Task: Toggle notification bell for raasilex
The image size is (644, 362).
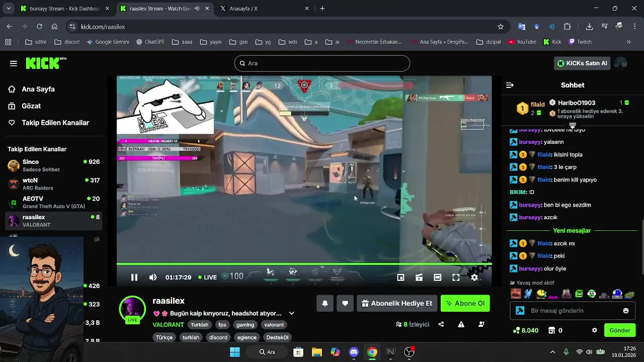Action: (x=325, y=303)
